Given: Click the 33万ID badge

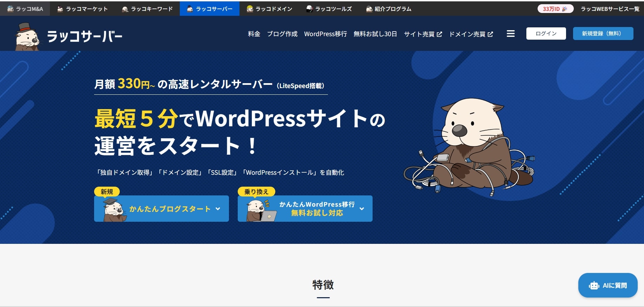Looking at the screenshot, I should click(555, 9).
